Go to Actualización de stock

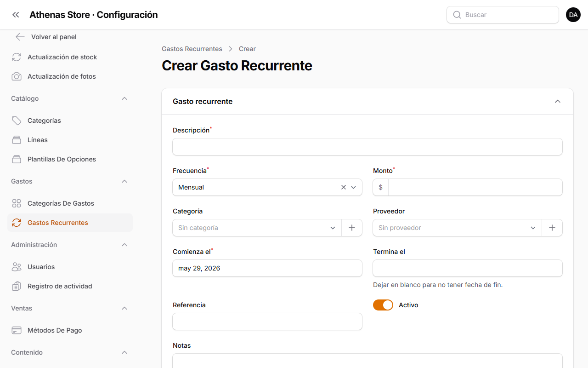coord(70,57)
